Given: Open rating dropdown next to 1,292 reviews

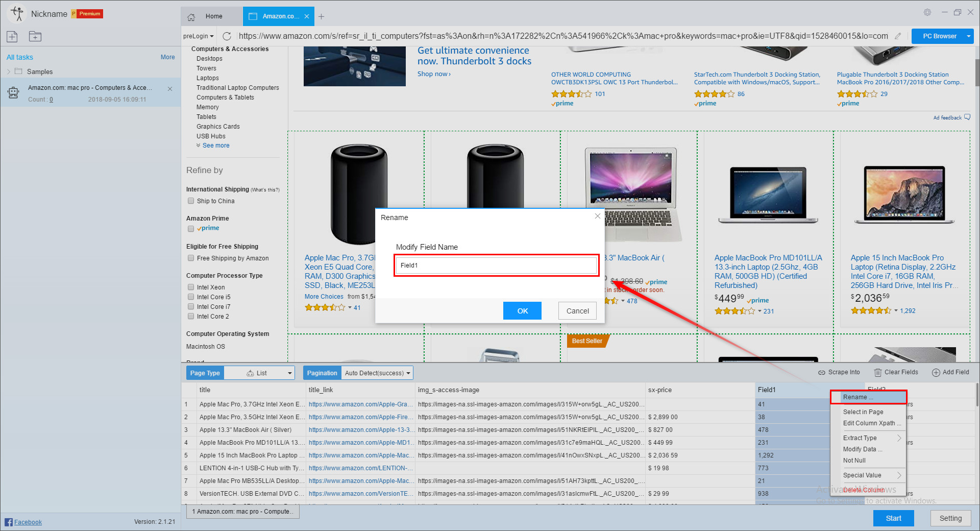Looking at the screenshot, I should click(896, 311).
